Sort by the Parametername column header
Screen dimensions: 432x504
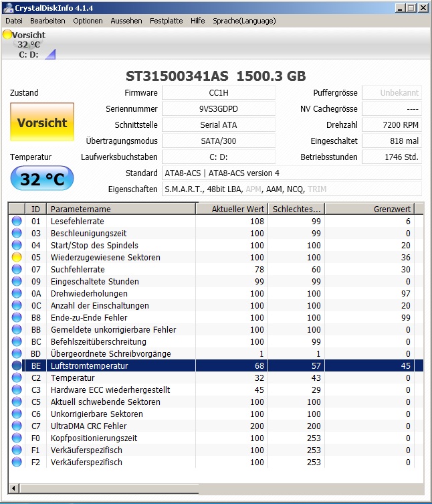pyautogui.click(x=121, y=209)
